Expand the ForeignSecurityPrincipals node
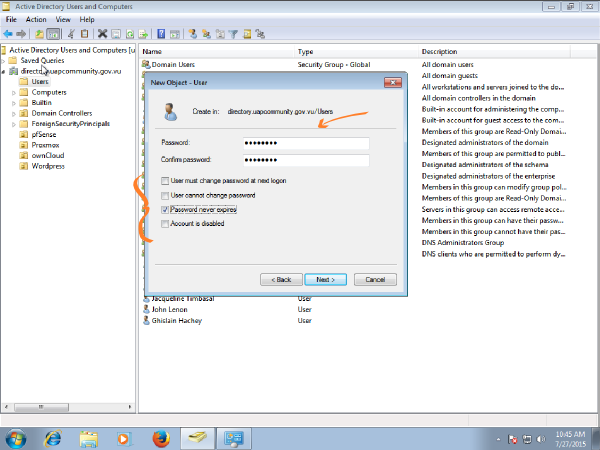600x450 pixels. click(14, 124)
